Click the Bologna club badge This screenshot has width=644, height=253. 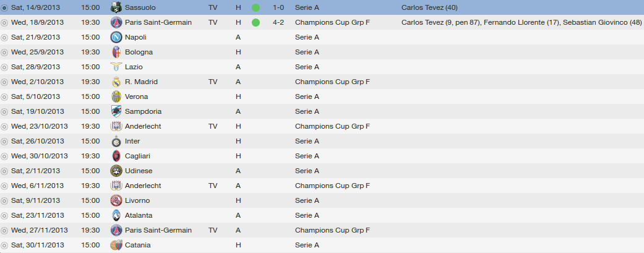point(116,52)
